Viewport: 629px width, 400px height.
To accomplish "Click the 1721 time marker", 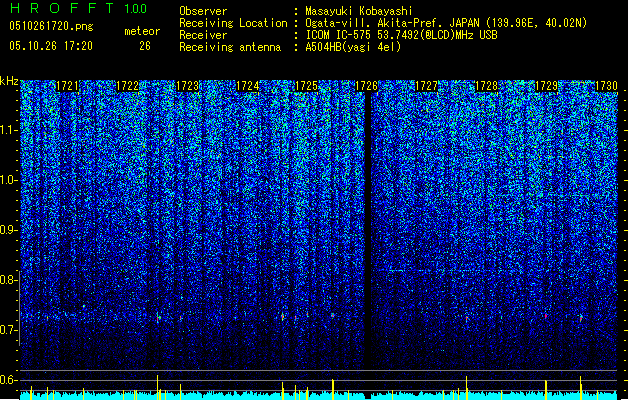I will click(67, 86).
